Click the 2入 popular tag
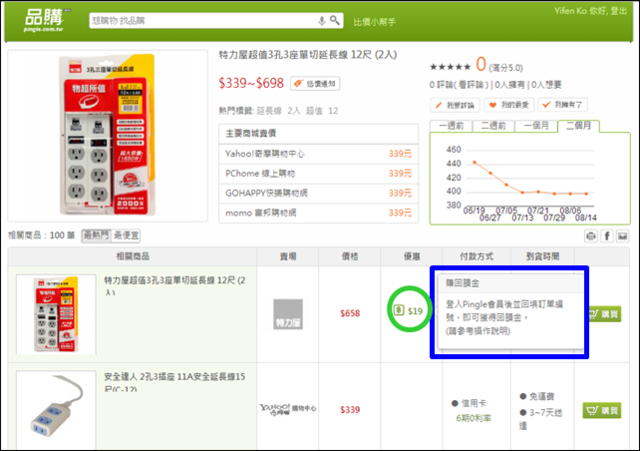Viewport: 640px width, 451px height. pyautogui.click(x=294, y=111)
